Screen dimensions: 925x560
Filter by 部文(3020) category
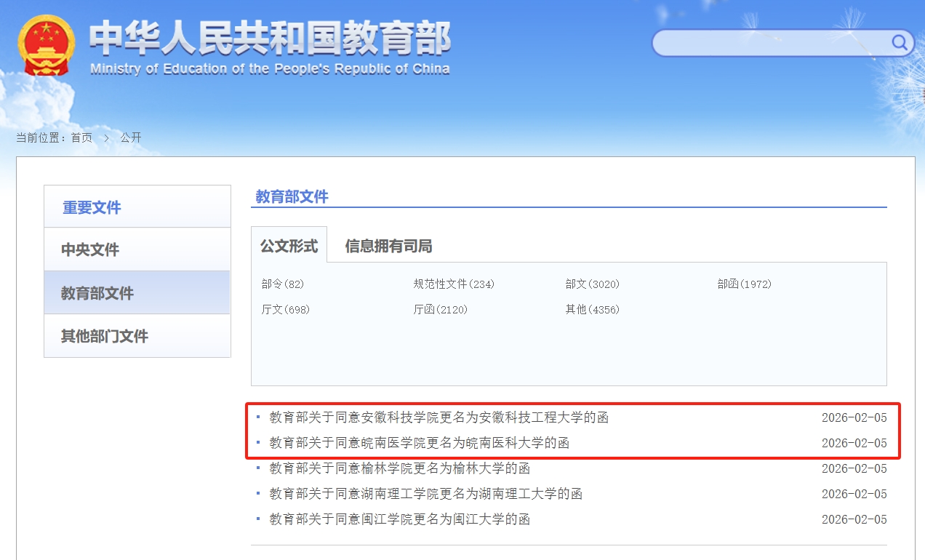click(593, 284)
